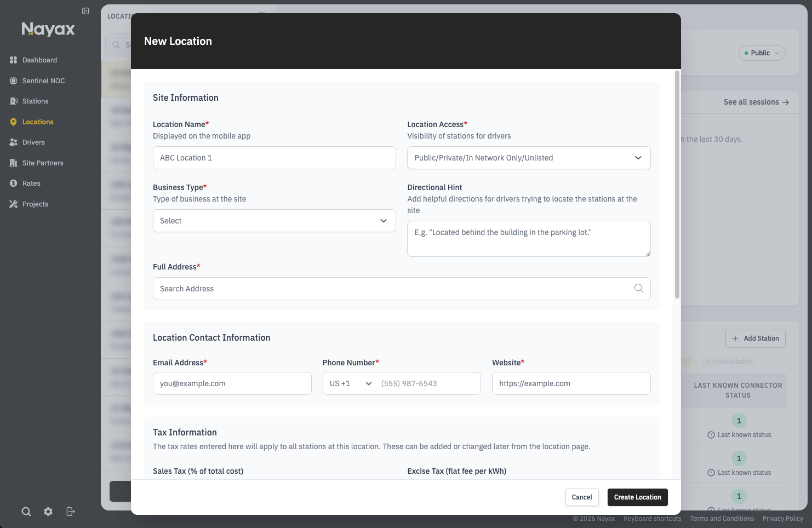Click the Locations pin icon
Image resolution: width=812 pixels, height=528 pixels.
pyautogui.click(x=14, y=122)
